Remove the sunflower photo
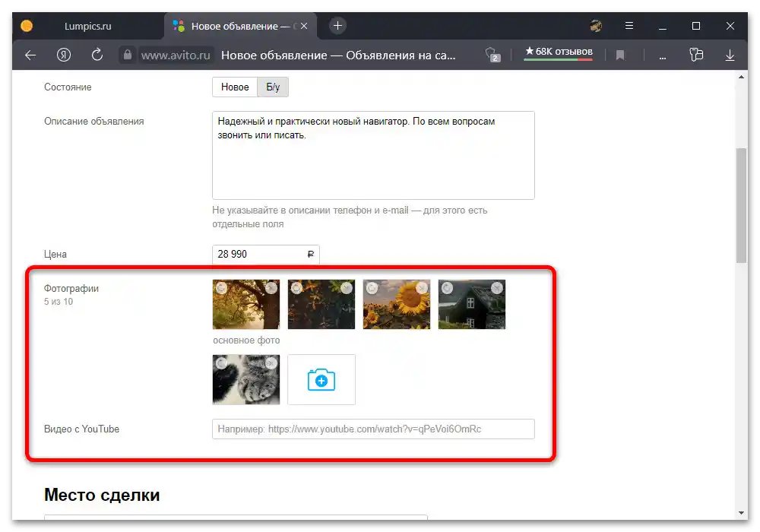Screen dimensions: 760x532 pyautogui.click(x=422, y=288)
